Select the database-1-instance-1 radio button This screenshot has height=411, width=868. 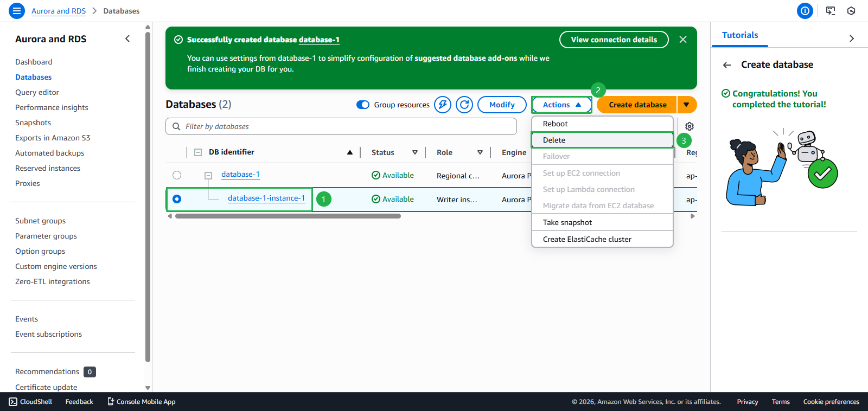pyautogui.click(x=177, y=199)
